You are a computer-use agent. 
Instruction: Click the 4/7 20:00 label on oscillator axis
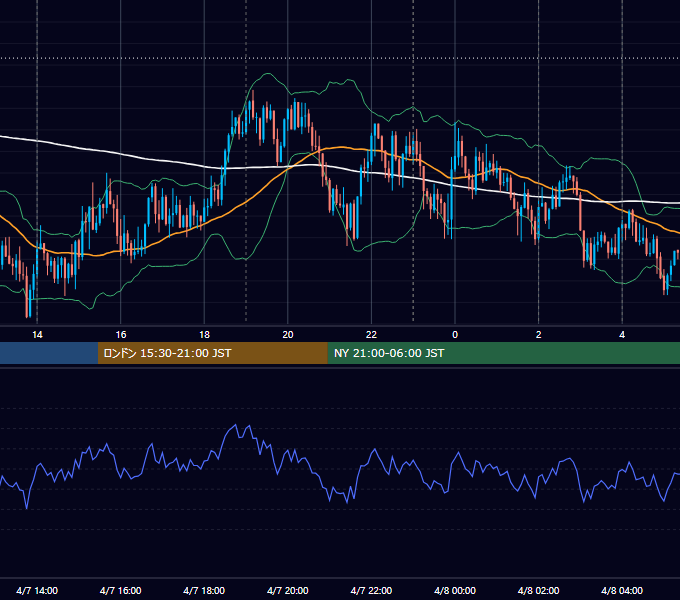tap(288, 590)
